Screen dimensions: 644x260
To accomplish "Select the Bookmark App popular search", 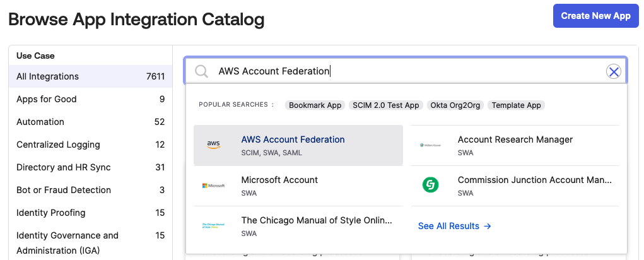I will (315, 105).
